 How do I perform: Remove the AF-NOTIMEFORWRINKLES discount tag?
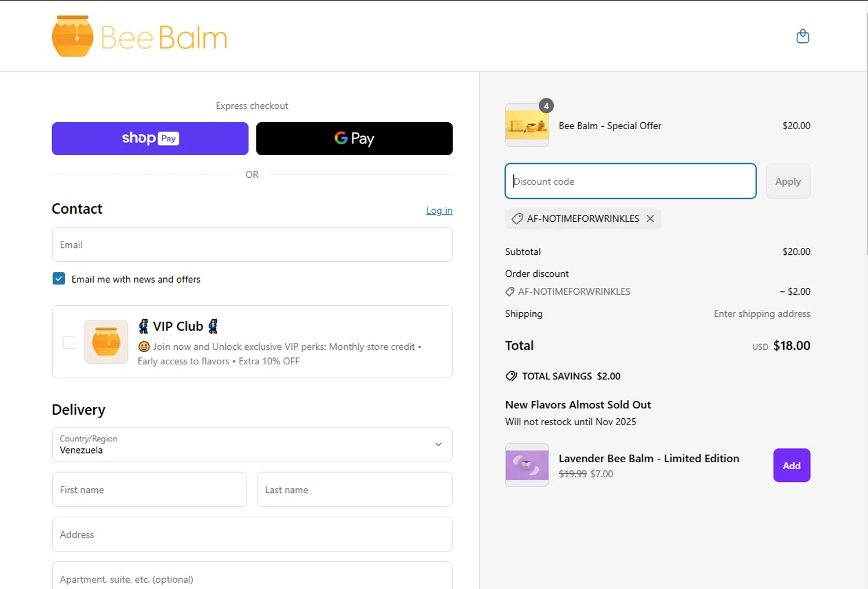[650, 218]
